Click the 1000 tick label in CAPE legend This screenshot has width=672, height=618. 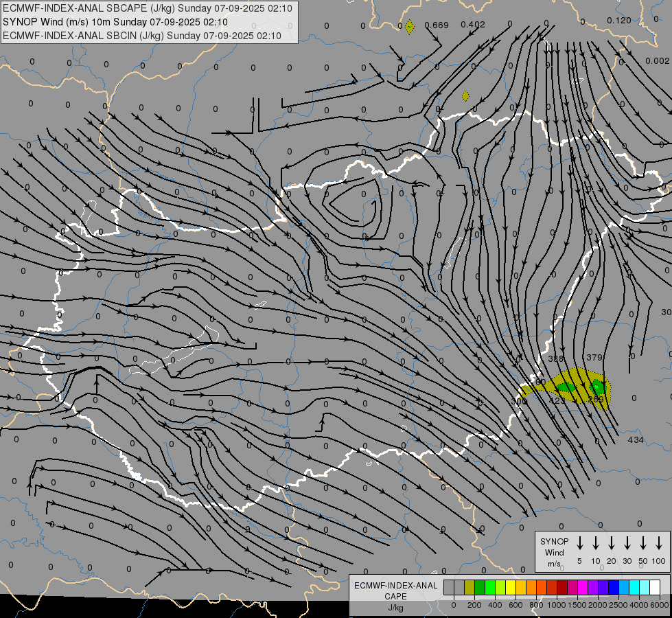coord(557,605)
